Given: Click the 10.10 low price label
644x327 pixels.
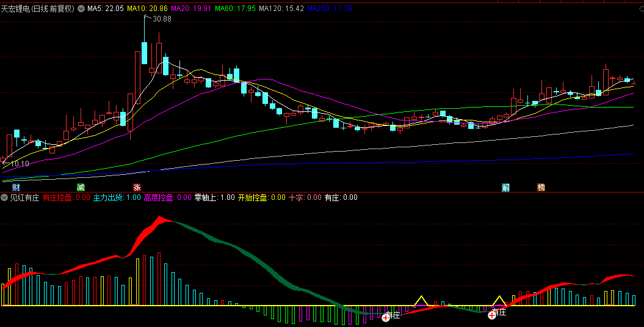Looking at the screenshot, I should tap(20, 164).
